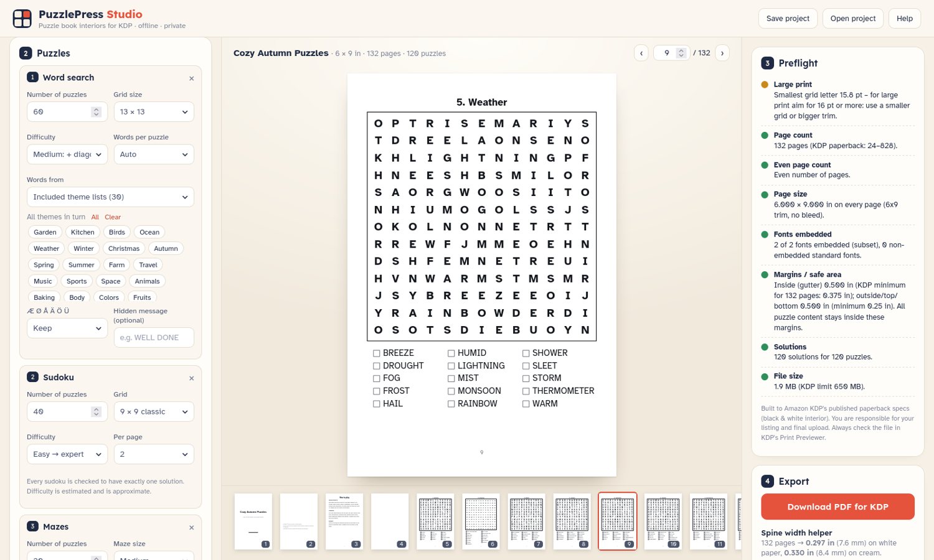934x560 pixels.
Task: Toggle the Weather theme chip
Action: pyautogui.click(x=47, y=248)
